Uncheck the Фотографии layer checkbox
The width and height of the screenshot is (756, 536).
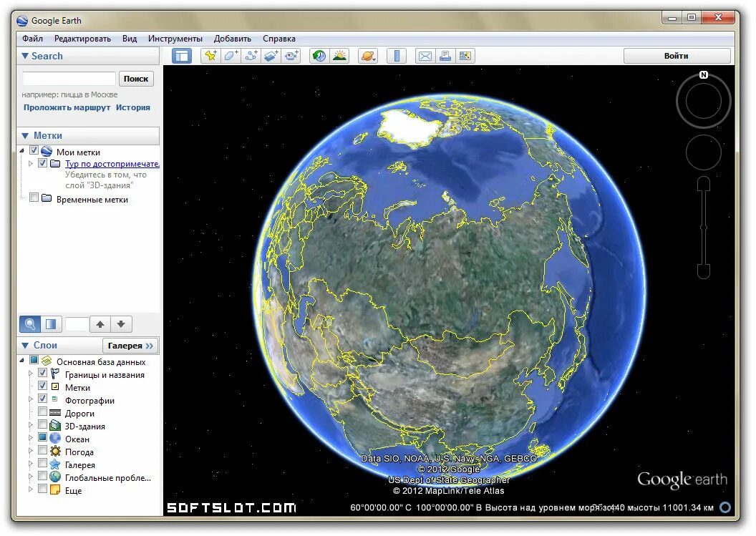pyautogui.click(x=42, y=399)
